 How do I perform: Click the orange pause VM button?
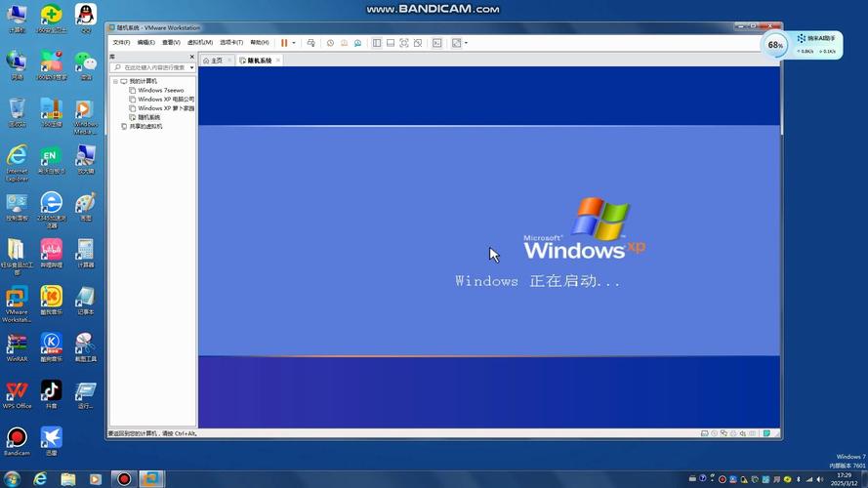pyautogui.click(x=284, y=43)
